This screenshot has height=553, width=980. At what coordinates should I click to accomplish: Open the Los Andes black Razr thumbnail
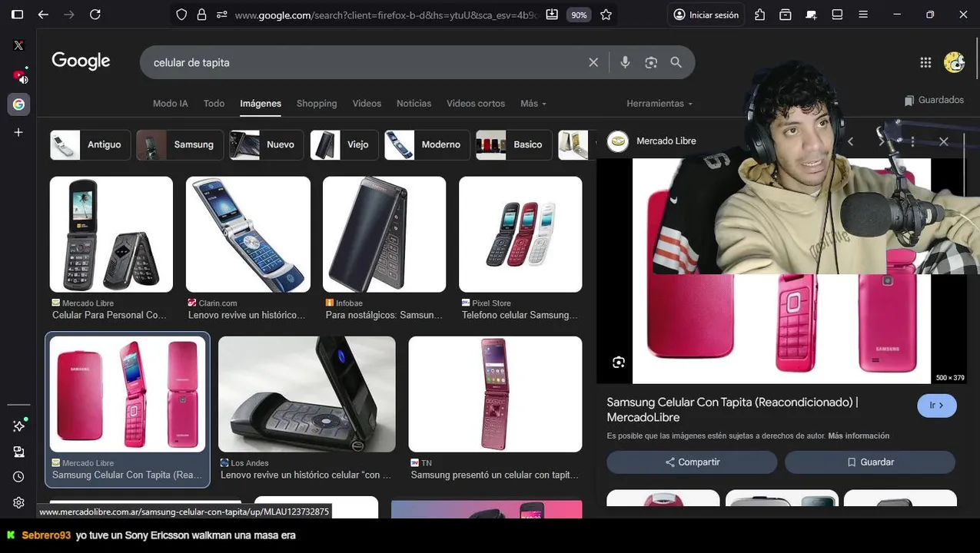tap(307, 394)
